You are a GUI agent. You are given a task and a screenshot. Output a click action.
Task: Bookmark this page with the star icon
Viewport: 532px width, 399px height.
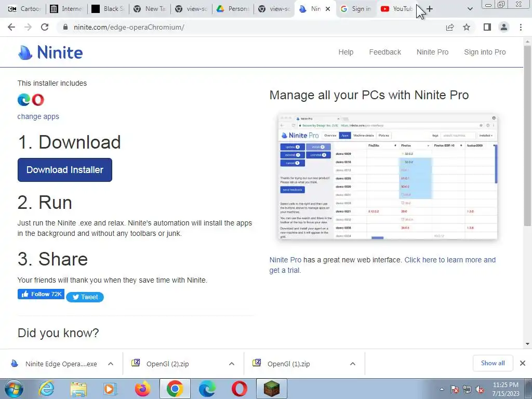(x=467, y=27)
